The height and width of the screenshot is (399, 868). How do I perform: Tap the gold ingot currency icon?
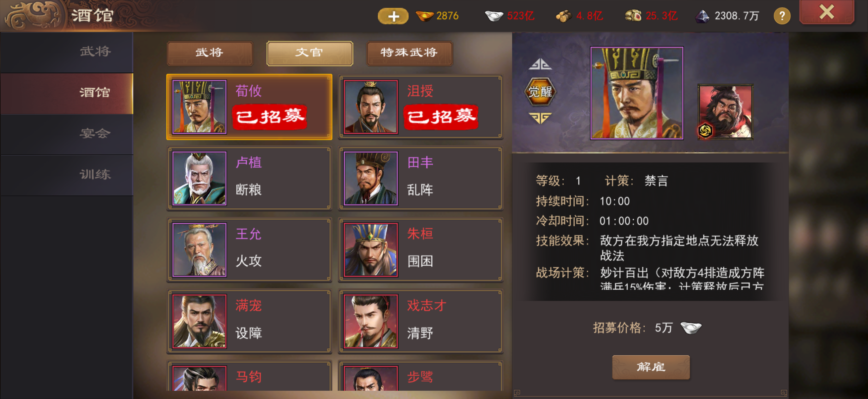tap(424, 16)
